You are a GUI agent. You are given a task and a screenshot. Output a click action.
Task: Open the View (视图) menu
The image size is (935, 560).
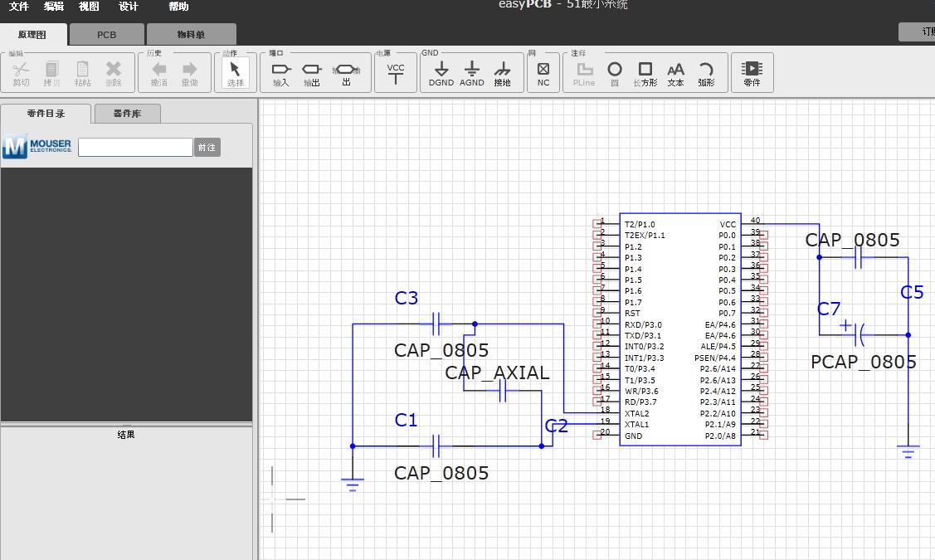pyautogui.click(x=89, y=7)
